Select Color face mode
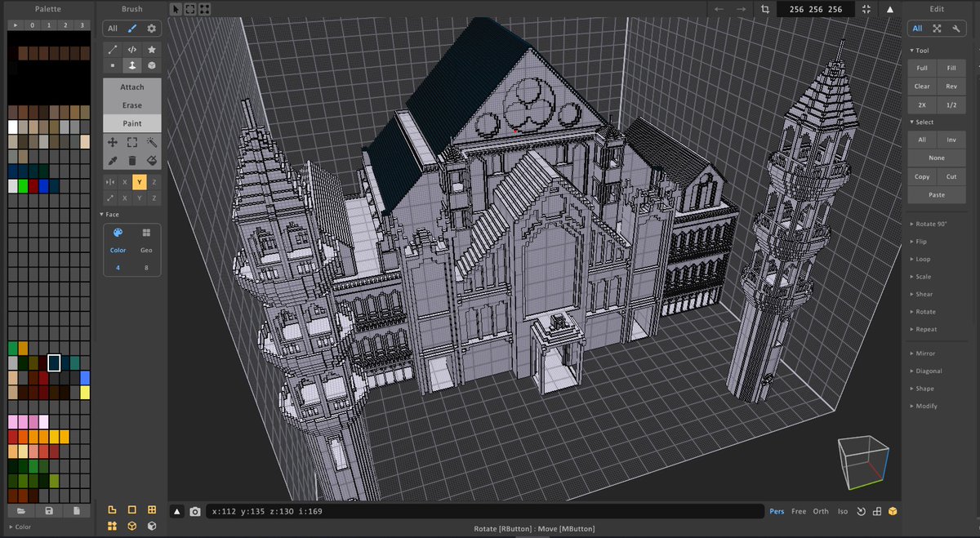The image size is (980, 538). [x=118, y=250]
